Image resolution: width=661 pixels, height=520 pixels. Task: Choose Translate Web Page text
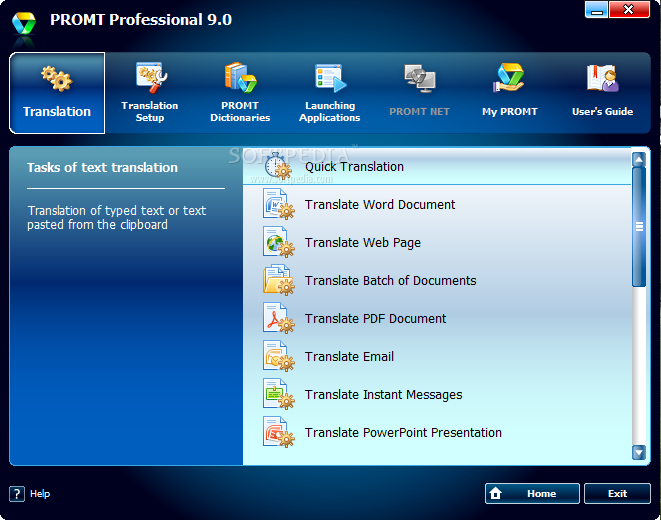[x=363, y=243]
